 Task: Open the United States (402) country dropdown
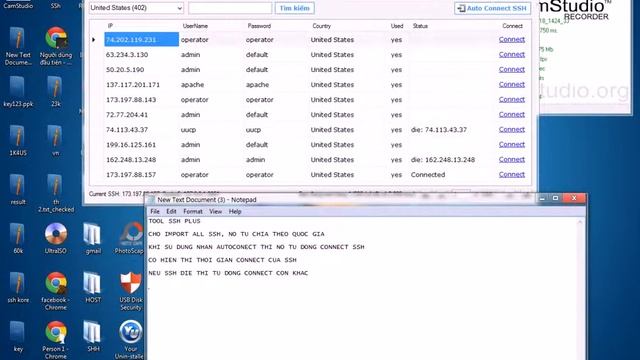click(136, 8)
